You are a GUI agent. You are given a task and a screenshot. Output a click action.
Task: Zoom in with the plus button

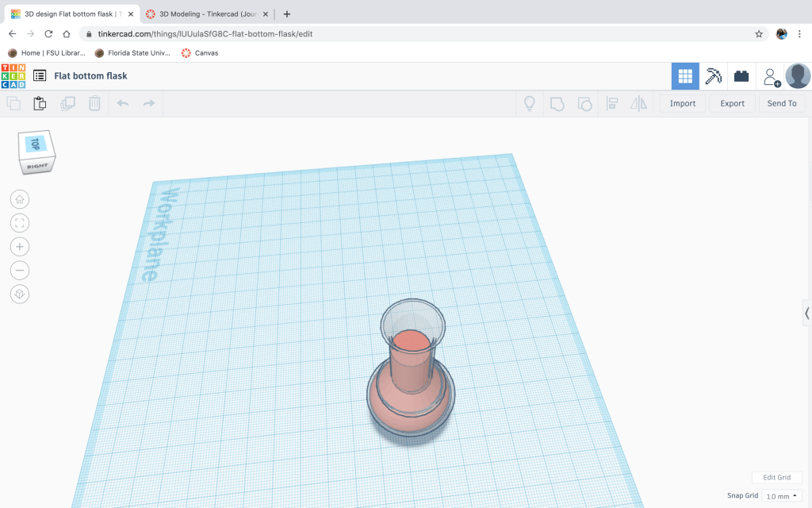[x=20, y=247]
